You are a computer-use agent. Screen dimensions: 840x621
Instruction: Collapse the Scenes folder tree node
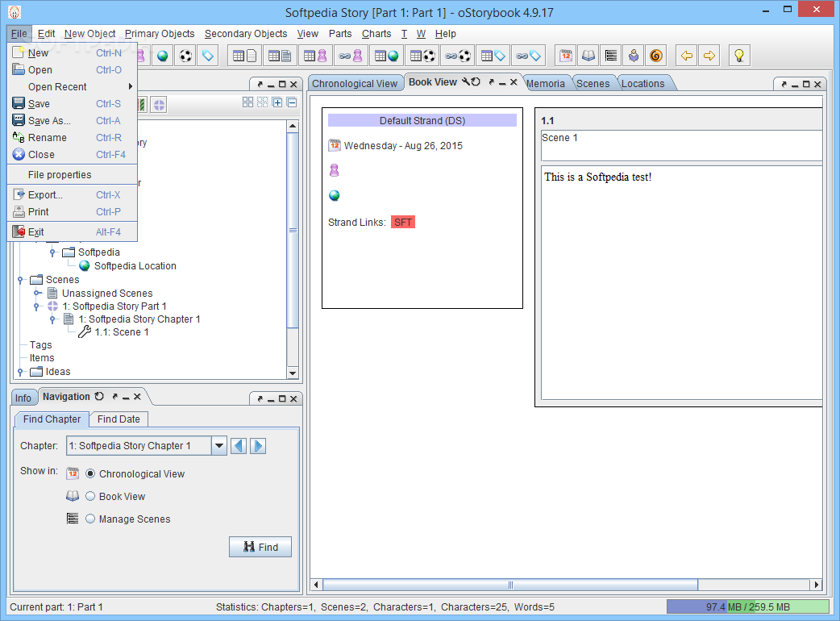pos(20,280)
